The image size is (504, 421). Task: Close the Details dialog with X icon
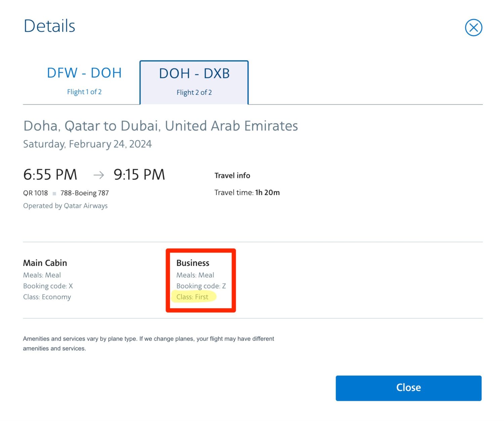click(473, 28)
